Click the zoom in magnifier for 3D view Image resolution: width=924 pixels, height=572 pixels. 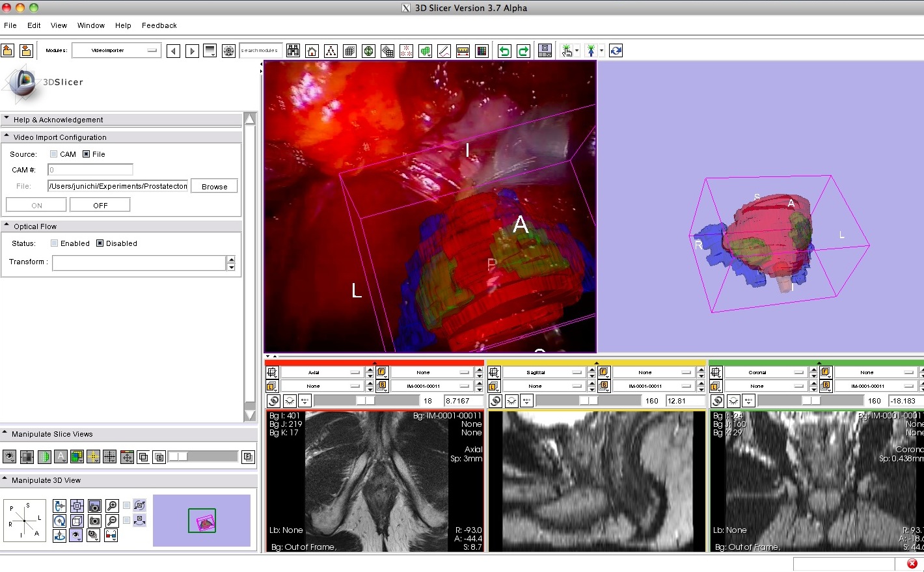pyautogui.click(x=112, y=506)
